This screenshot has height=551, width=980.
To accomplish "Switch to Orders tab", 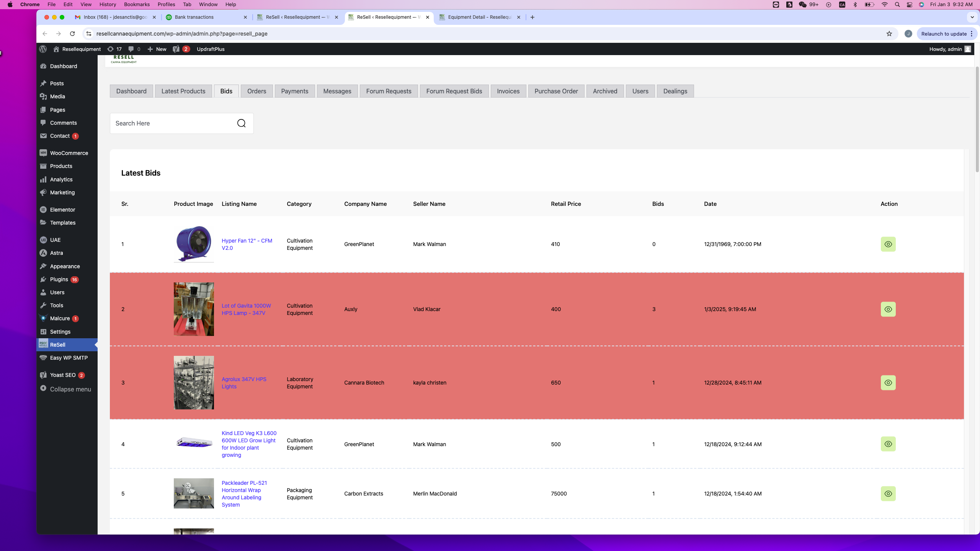I will pyautogui.click(x=256, y=91).
